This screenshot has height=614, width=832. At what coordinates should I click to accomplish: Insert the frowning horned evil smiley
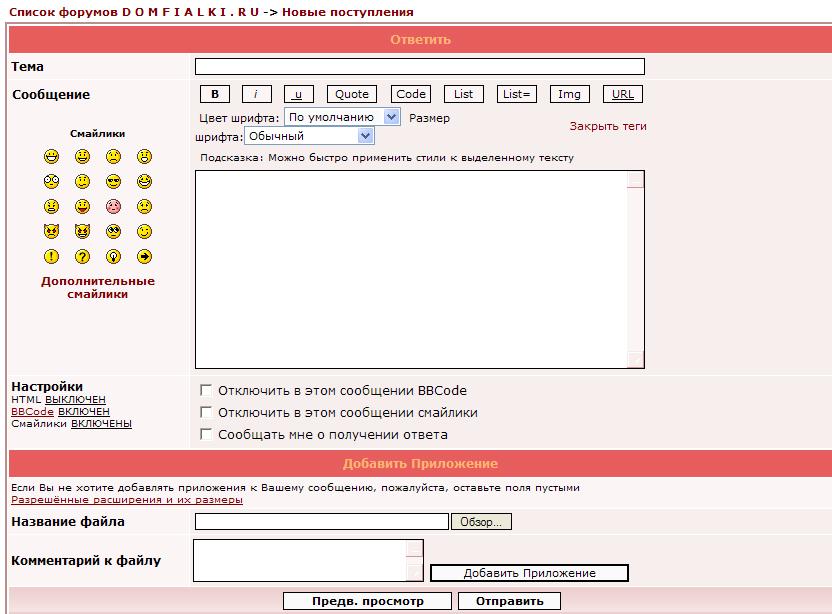pyautogui.click(x=51, y=231)
